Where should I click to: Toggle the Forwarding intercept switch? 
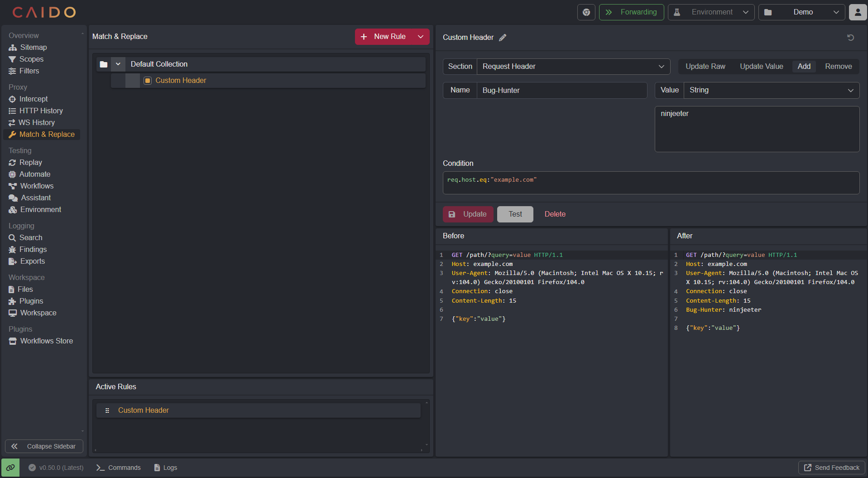[632, 12]
